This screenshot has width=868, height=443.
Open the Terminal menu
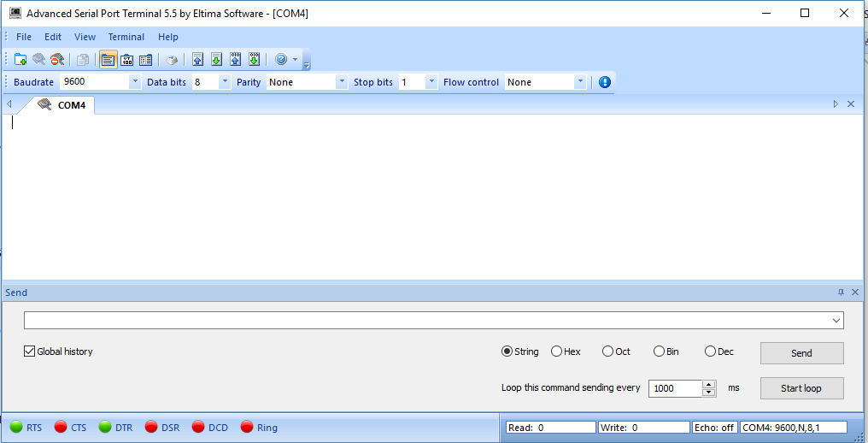click(126, 37)
